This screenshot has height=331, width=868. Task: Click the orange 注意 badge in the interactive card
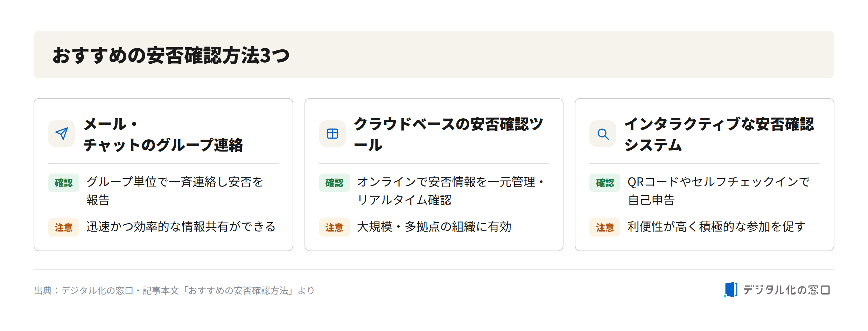(x=605, y=227)
